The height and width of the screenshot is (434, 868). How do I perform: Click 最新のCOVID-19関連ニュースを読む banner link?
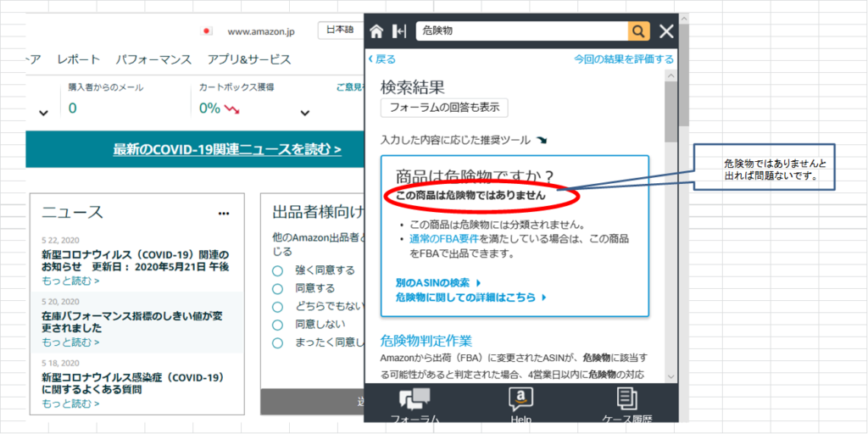(x=227, y=149)
